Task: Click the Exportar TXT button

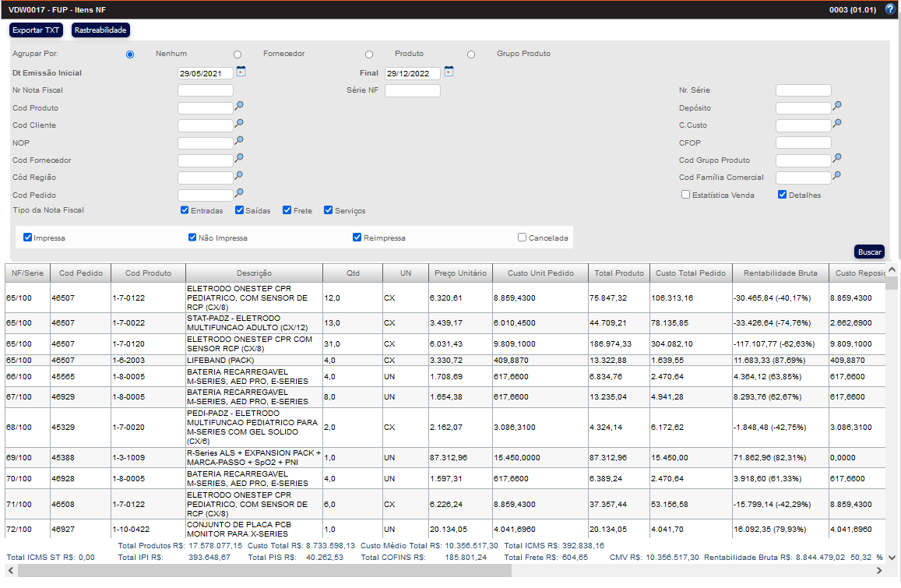Action: tap(36, 30)
